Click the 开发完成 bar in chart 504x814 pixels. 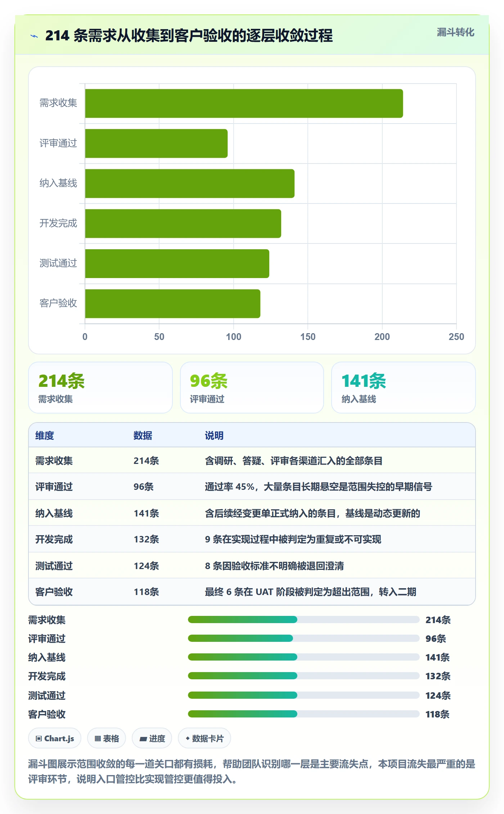183,223
